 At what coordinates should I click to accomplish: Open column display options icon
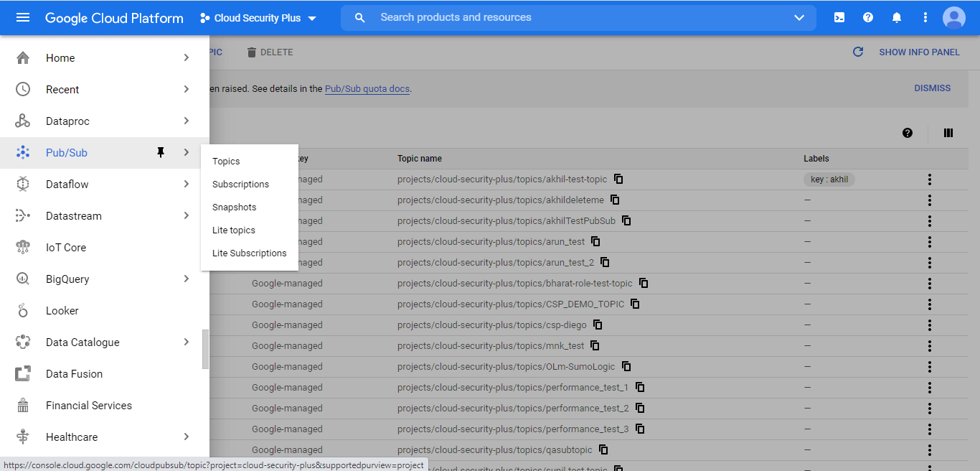tap(948, 133)
